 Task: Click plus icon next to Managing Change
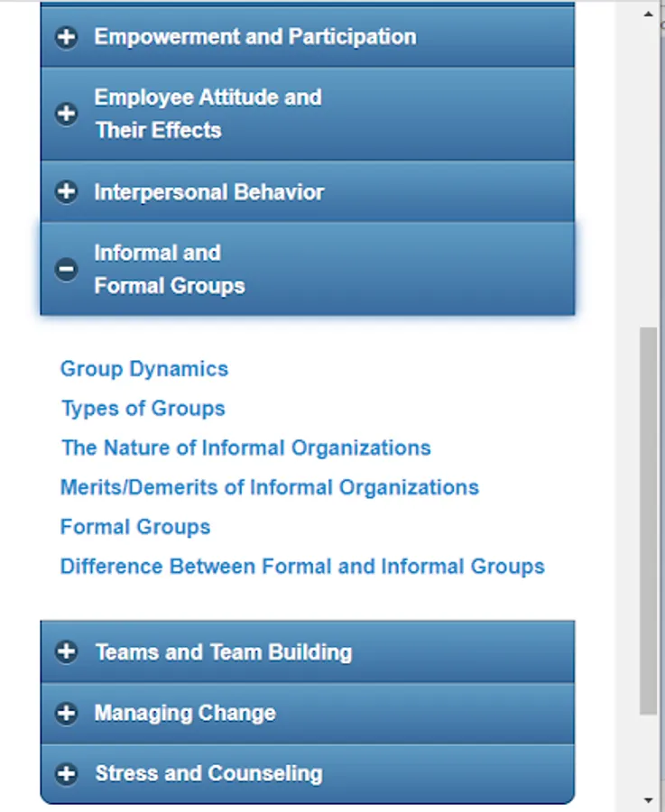[66, 714]
